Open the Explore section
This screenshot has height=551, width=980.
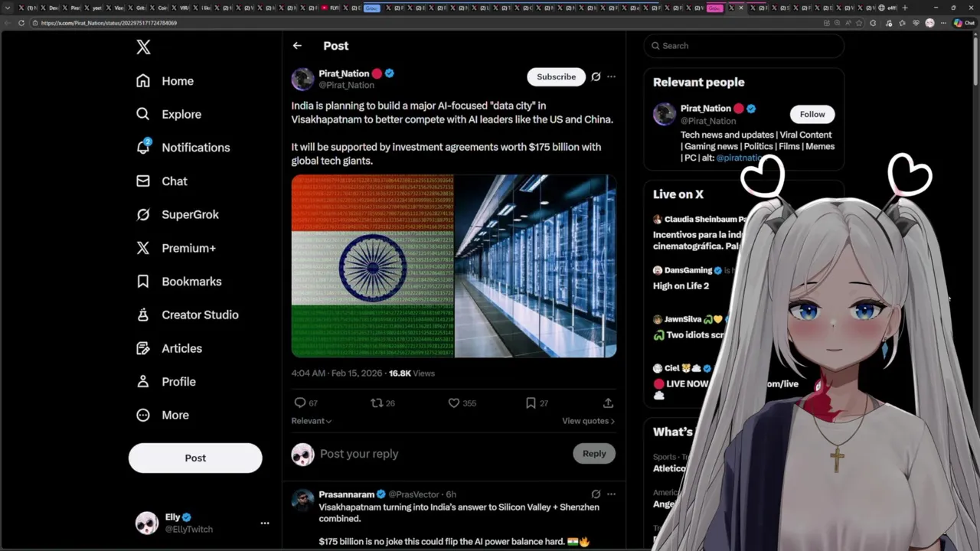tap(168, 114)
